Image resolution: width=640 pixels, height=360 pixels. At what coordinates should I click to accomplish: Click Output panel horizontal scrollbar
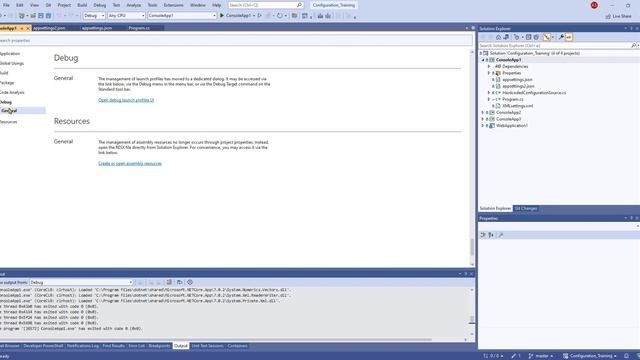pyautogui.click(x=216, y=340)
